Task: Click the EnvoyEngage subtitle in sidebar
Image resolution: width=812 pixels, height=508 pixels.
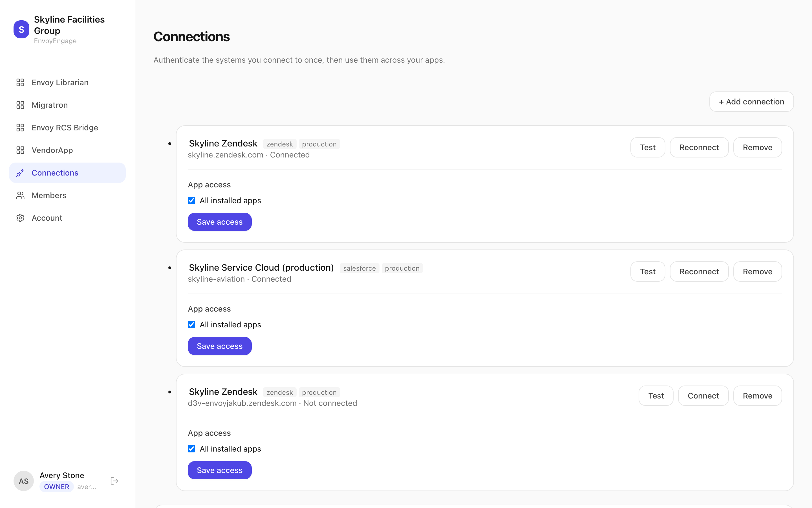Action: 55,41
